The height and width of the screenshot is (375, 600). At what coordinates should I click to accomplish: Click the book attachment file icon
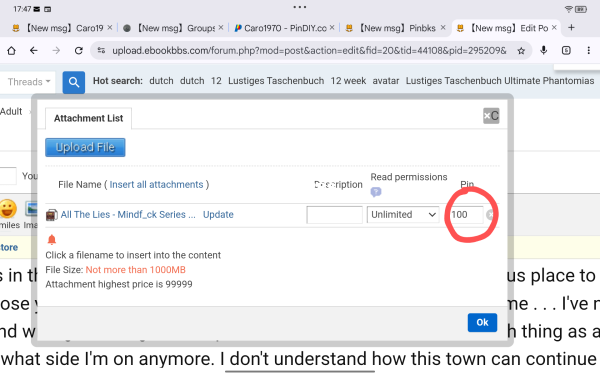click(x=52, y=215)
